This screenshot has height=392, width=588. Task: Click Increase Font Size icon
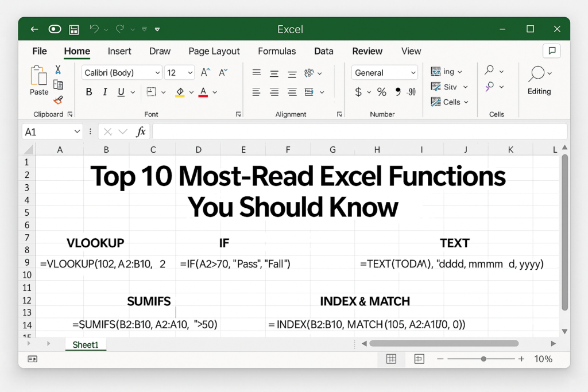(206, 72)
